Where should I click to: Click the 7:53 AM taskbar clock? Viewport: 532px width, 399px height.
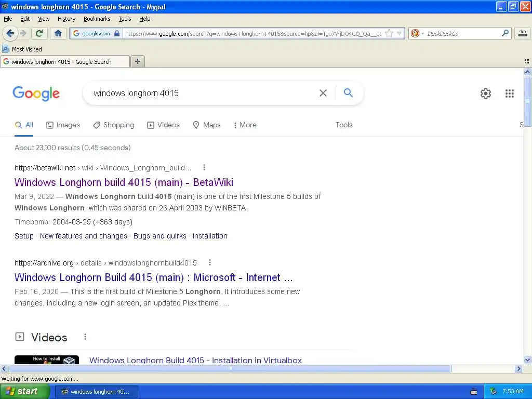click(x=513, y=391)
